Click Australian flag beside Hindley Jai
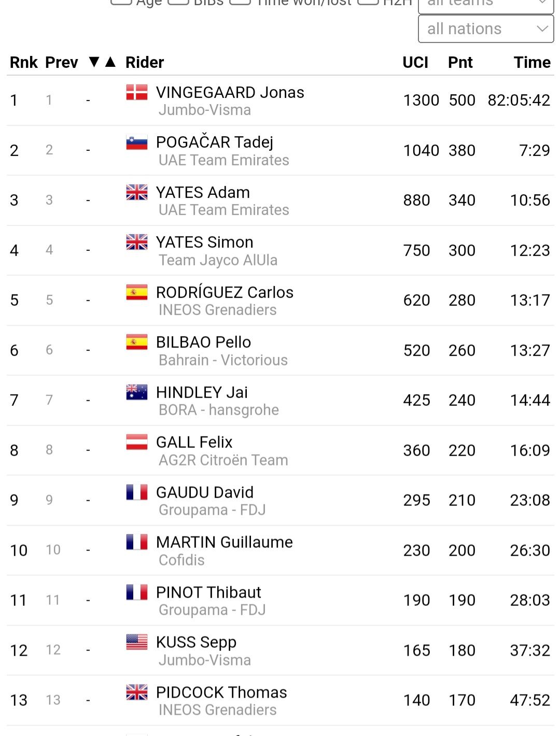Viewport: 560px width, 736px height. click(137, 392)
